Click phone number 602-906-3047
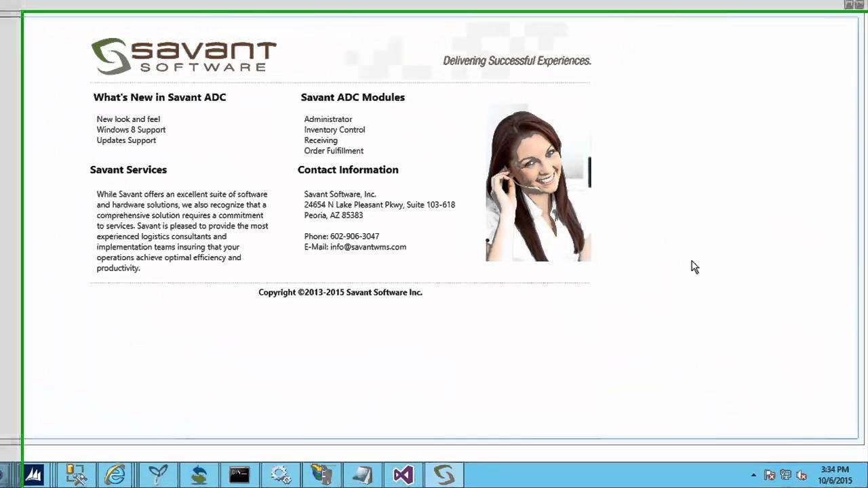Image resolution: width=868 pixels, height=488 pixels. 355,237
